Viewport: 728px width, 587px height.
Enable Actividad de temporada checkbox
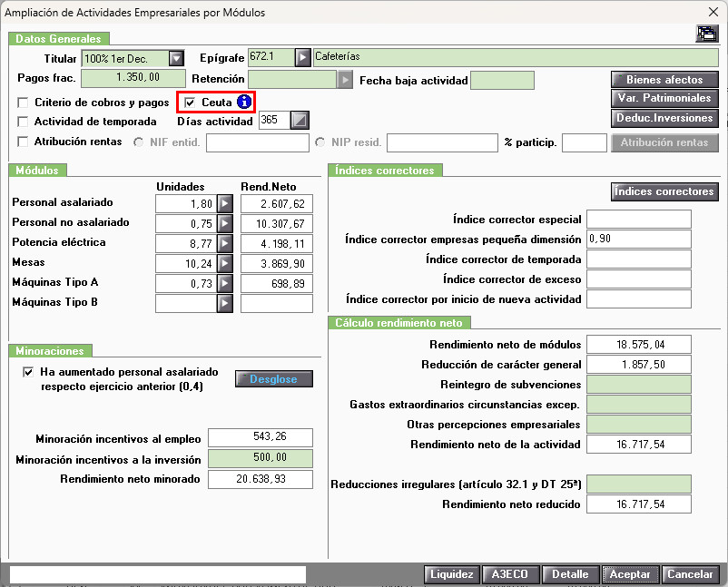click(x=23, y=122)
